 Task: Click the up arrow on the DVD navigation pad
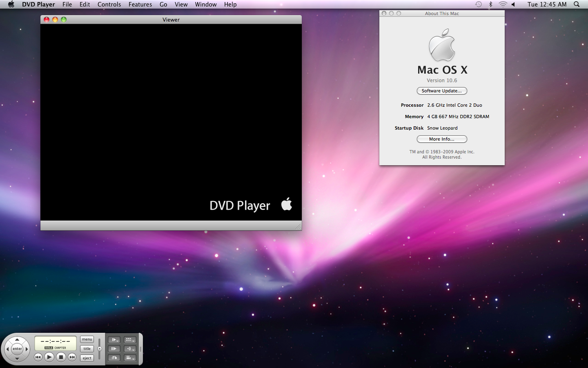pyautogui.click(x=17, y=339)
